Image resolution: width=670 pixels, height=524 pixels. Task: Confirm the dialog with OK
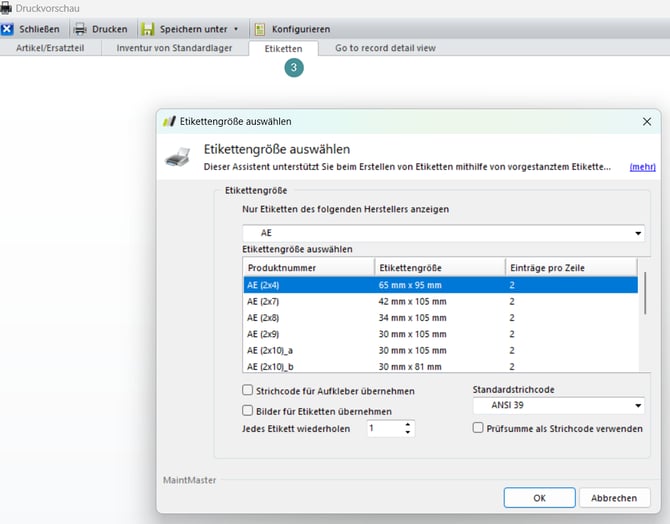point(539,497)
